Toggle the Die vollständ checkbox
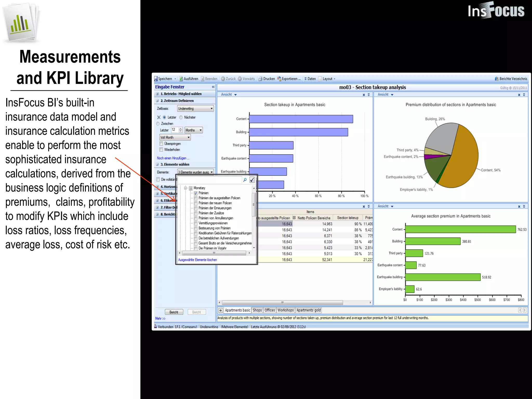 (158, 179)
